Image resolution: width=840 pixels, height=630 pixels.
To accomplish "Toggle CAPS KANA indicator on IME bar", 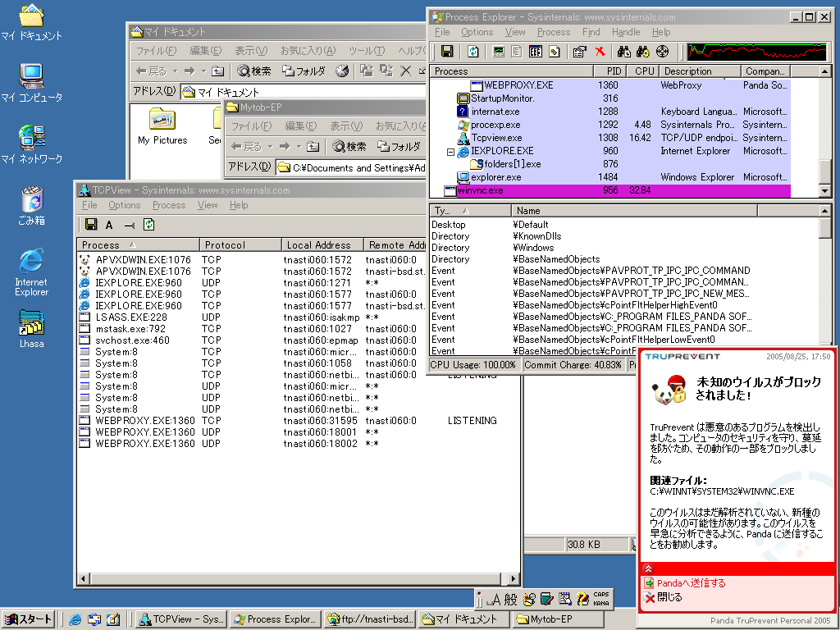I will [x=600, y=599].
